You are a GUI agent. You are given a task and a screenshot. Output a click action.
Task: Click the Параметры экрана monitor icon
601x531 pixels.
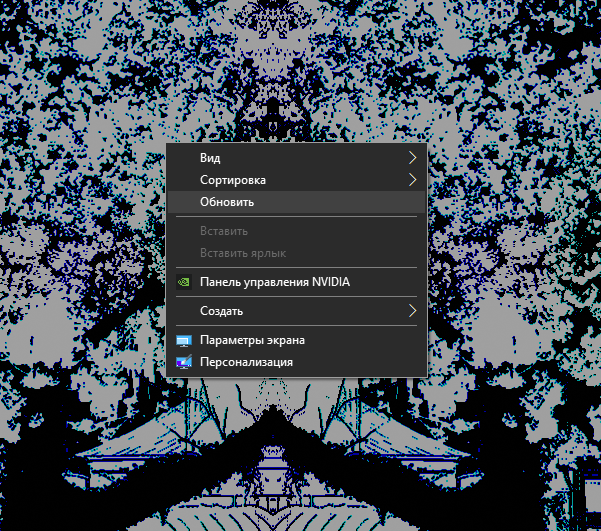[184, 340]
